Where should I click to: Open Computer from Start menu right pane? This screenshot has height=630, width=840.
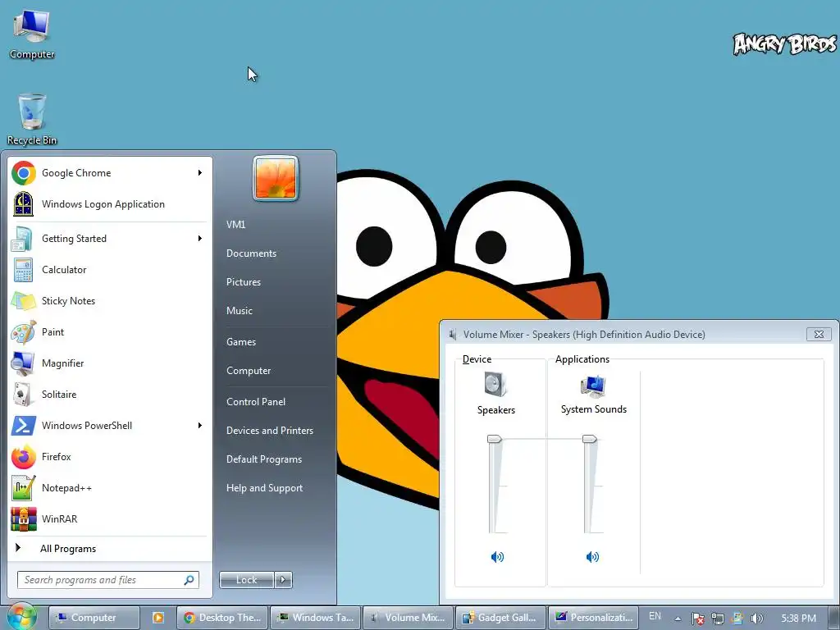pos(249,371)
